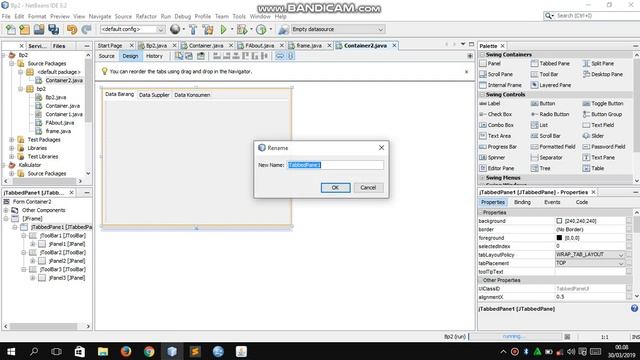Click the New File toolbar icon
Screen dimensions: 640x360
(x=11, y=29)
